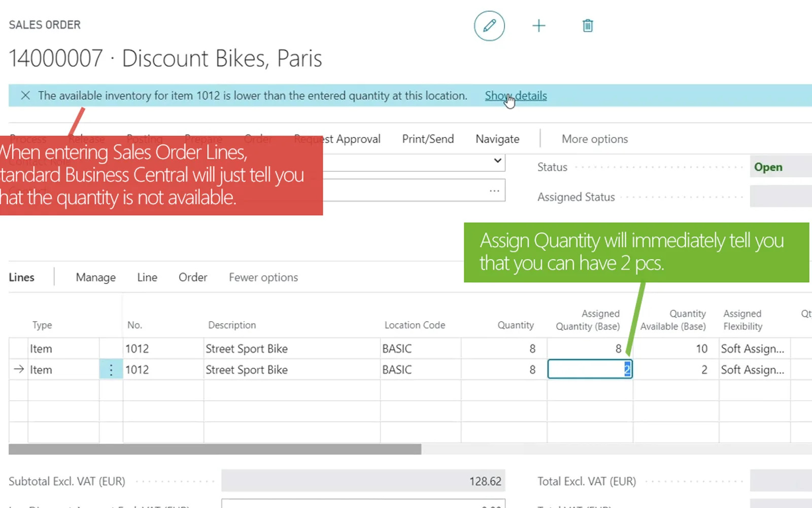Image resolution: width=812 pixels, height=508 pixels.
Task: Click the plus new record icon
Action: pos(538,26)
